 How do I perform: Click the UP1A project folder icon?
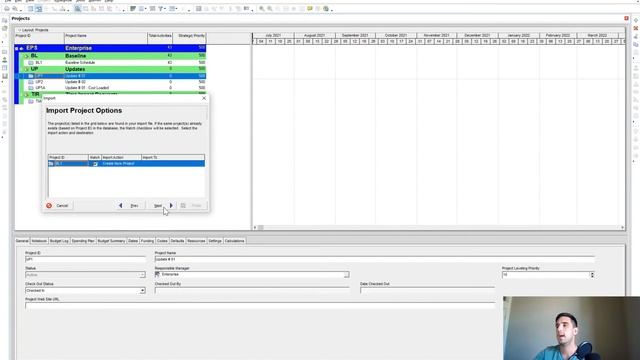[x=31, y=88]
